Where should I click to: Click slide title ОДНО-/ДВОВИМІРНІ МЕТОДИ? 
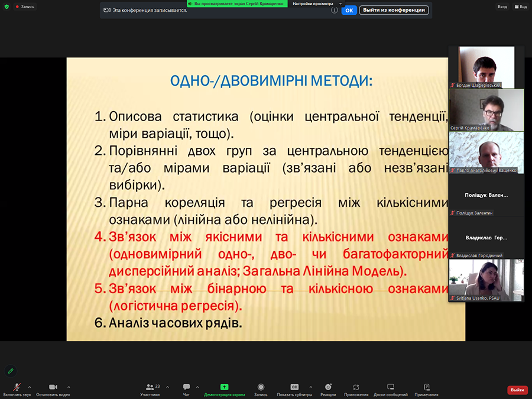pos(271,81)
